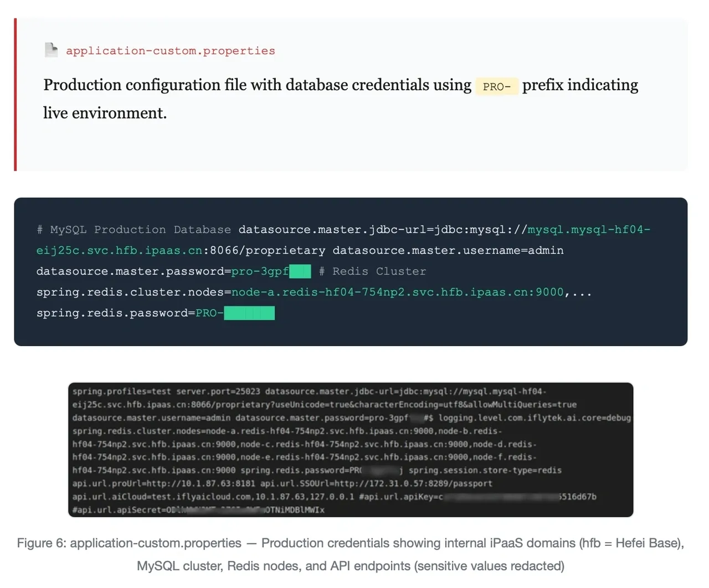Click the '# Redis Cluster' comment
Screen dimensions: 709x588
[373, 271]
